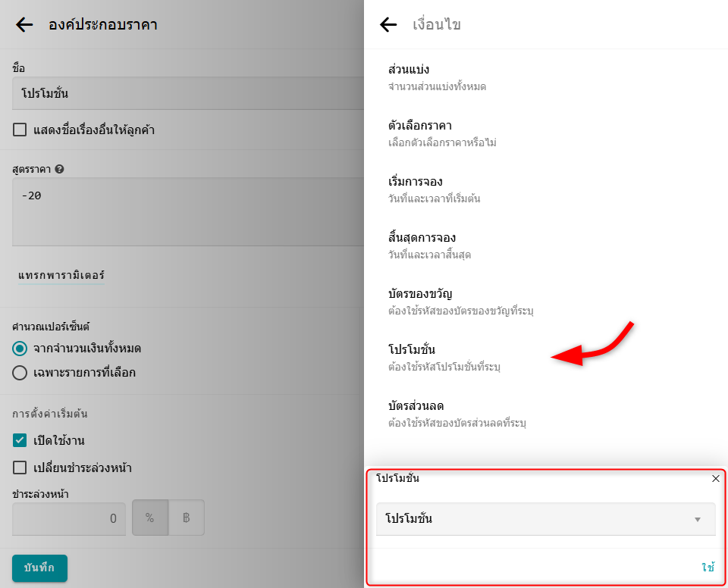Go back from the องค์ประกอบราคา page

tap(24, 25)
